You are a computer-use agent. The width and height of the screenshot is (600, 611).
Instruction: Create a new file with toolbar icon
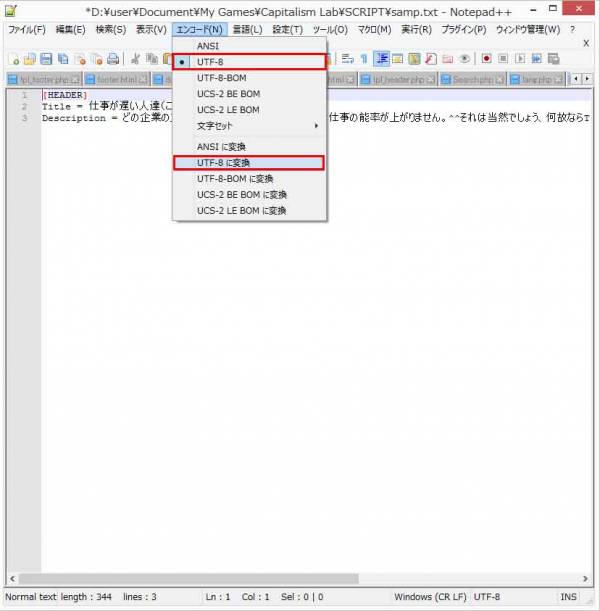[14, 59]
